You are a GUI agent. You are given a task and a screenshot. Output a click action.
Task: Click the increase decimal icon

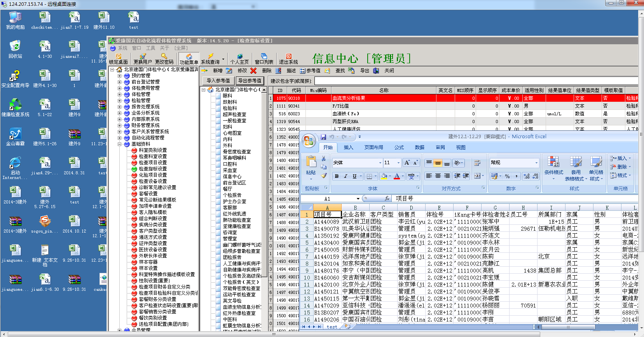pyautogui.click(x=527, y=176)
